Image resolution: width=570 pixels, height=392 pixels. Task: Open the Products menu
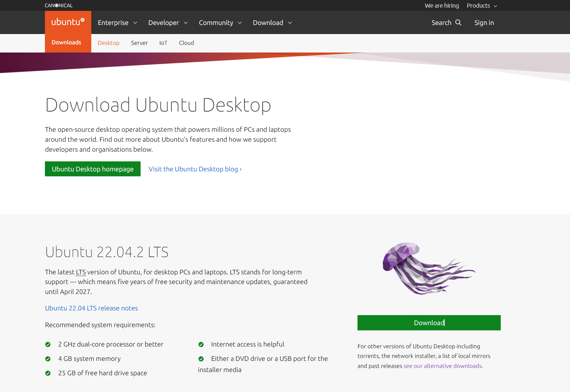pos(482,6)
